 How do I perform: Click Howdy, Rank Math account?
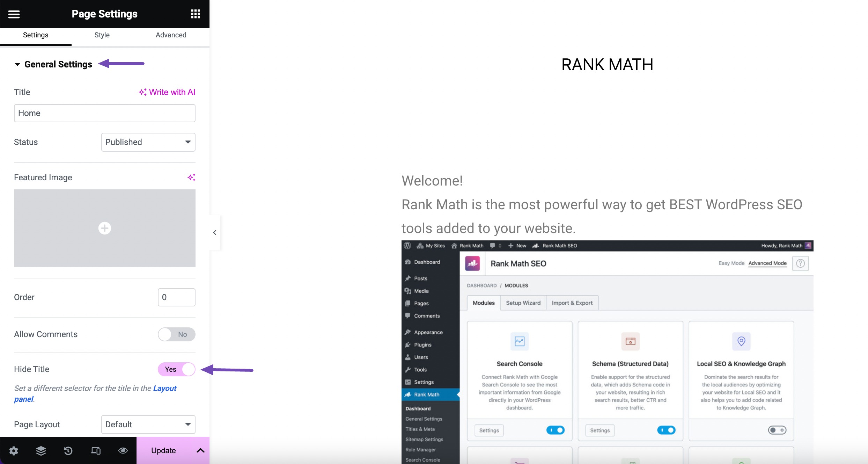coord(786,246)
